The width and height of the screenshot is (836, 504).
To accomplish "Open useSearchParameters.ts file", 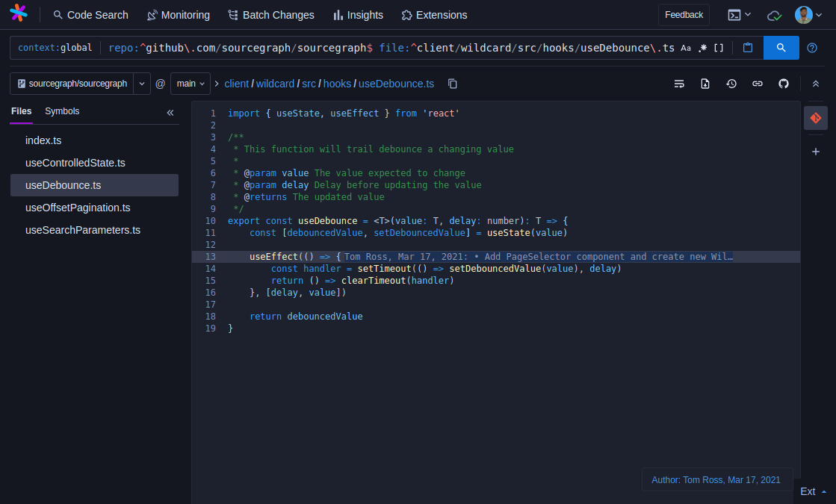I will [94, 230].
